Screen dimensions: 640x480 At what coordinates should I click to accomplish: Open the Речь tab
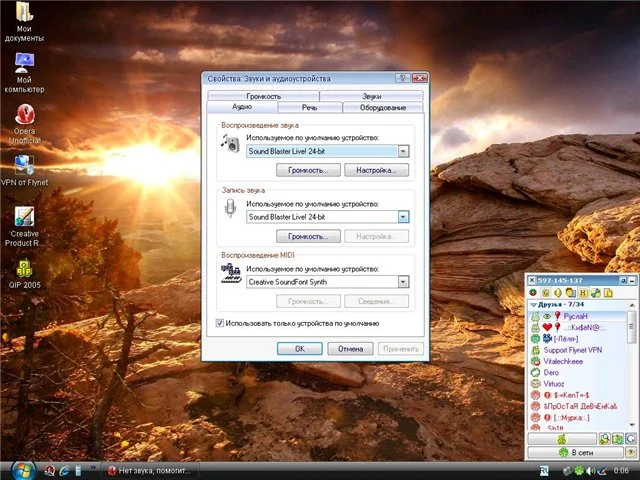coord(310,107)
